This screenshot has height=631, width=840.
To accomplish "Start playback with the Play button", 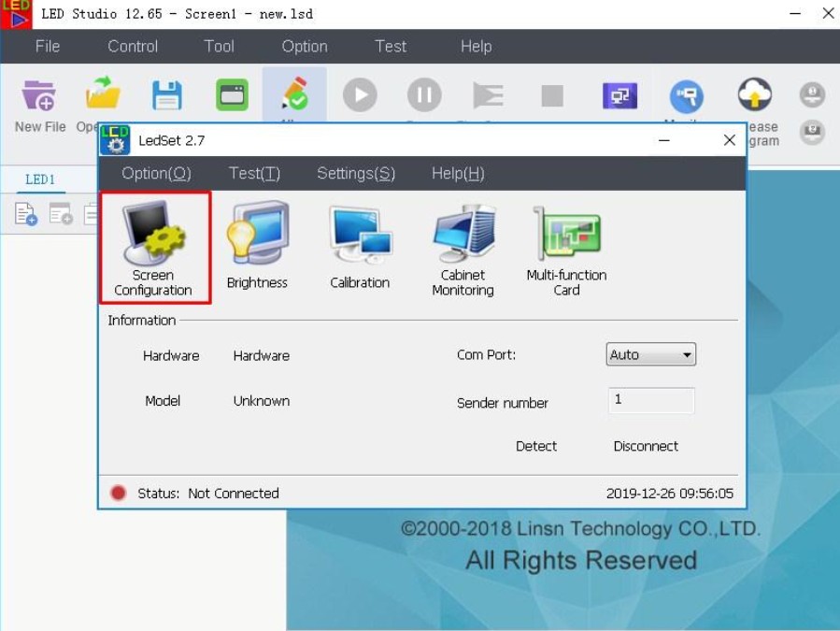I will [x=360, y=95].
